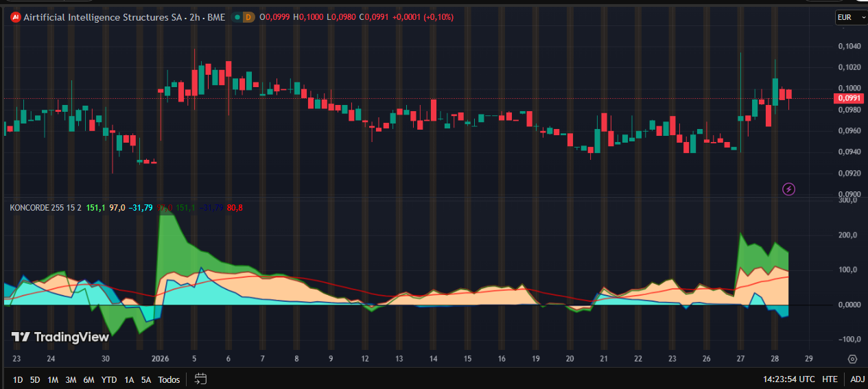The image size is (868, 389).
Task: Click the green market status dot
Action: pyautogui.click(x=237, y=17)
